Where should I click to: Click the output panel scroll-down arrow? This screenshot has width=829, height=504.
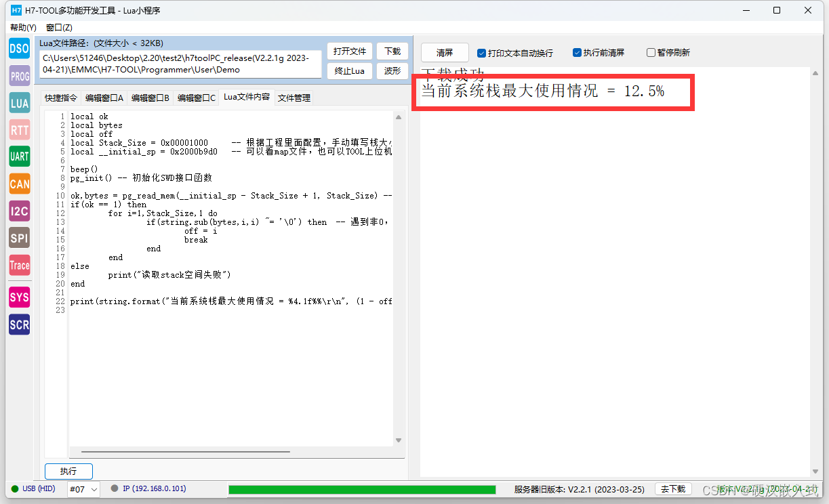pos(815,471)
